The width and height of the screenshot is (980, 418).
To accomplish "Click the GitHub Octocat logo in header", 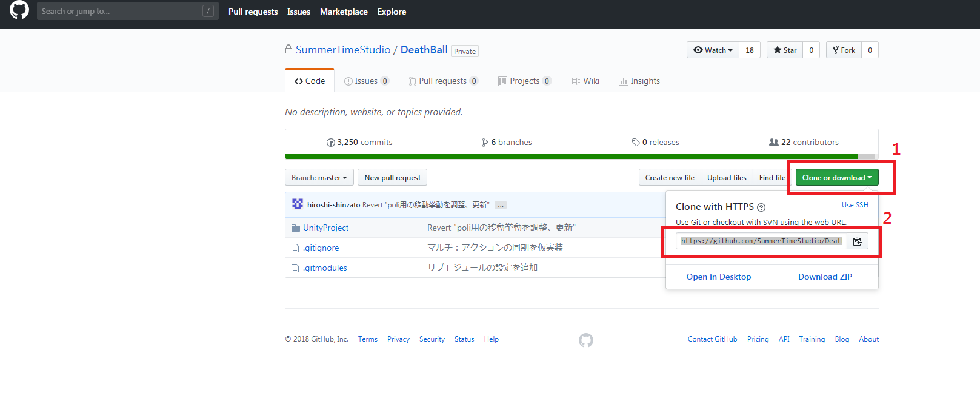I will 19,10.
